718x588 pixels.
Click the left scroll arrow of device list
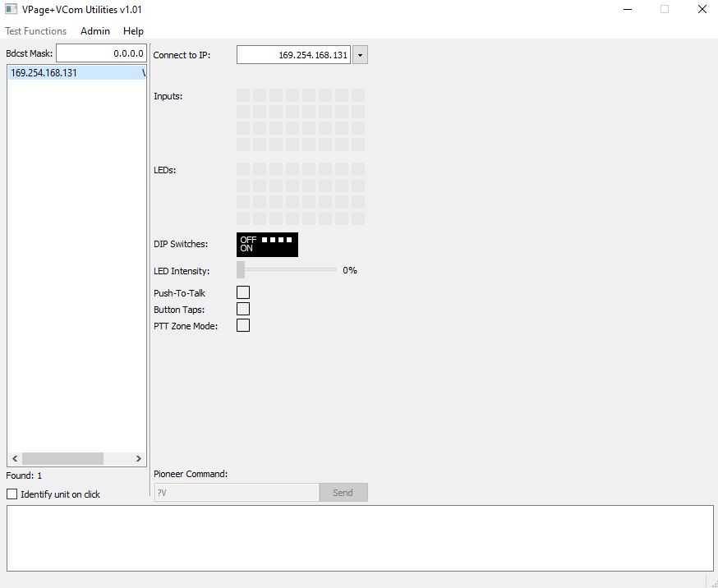(x=14, y=459)
